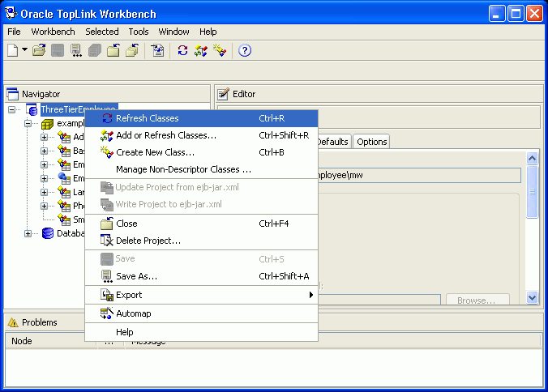Select the examples package icon
Viewport: 548px width, 392px height.
click(48, 124)
